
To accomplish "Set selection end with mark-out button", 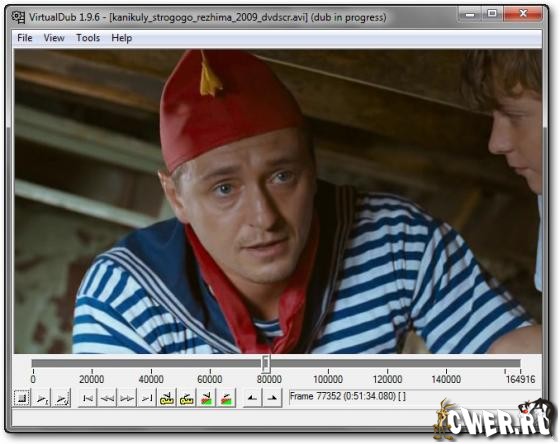I will pos(272,398).
